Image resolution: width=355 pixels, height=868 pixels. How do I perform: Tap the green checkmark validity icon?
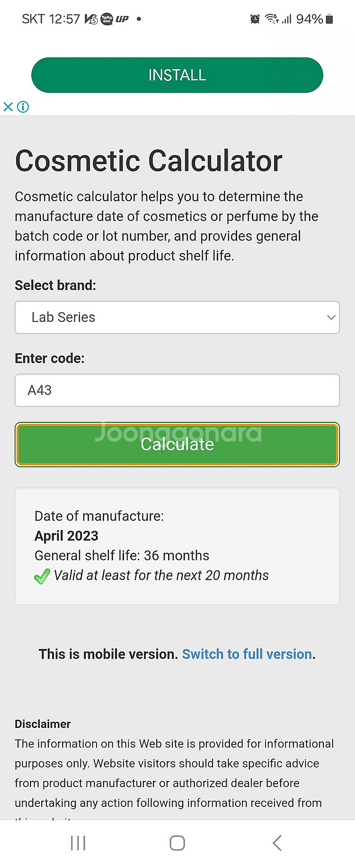coord(42,576)
